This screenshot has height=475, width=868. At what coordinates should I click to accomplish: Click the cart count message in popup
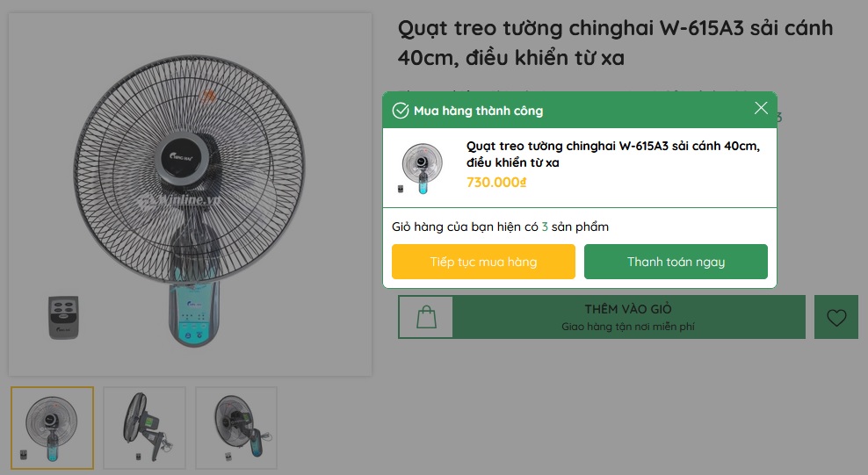click(500, 227)
